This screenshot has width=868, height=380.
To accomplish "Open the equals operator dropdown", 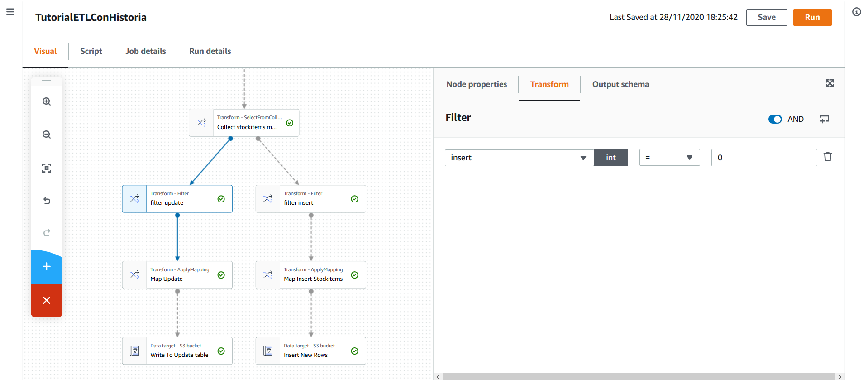I will coord(669,158).
